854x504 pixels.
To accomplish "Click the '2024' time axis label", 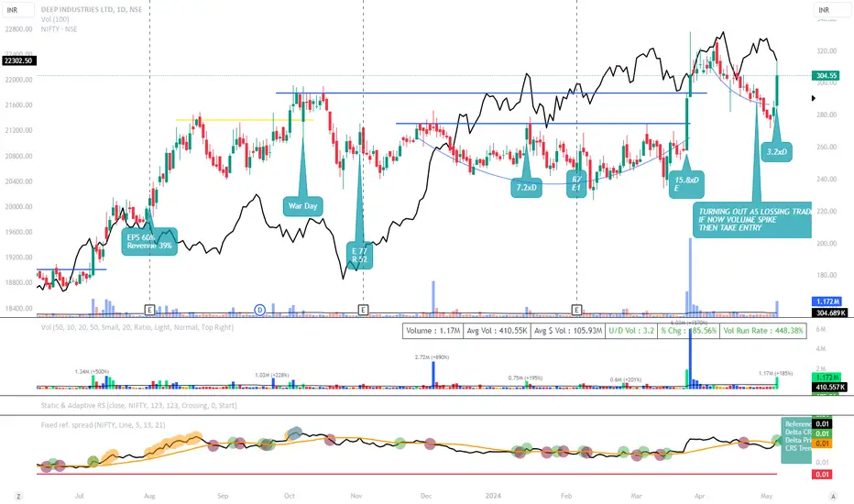I will [x=493, y=496].
